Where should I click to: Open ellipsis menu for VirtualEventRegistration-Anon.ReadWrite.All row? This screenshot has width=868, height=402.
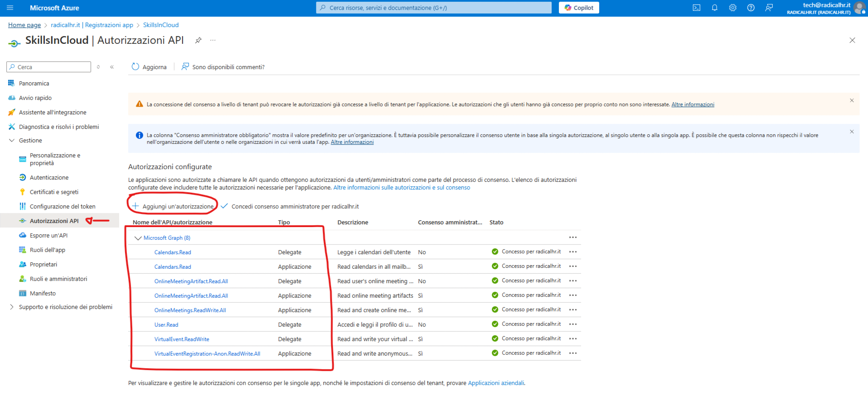572,353
